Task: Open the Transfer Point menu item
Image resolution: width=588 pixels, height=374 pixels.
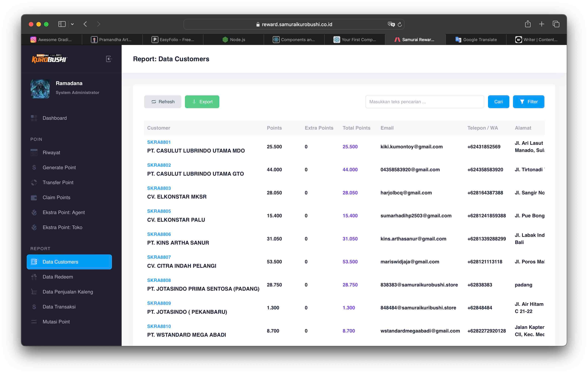Action: point(69,182)
